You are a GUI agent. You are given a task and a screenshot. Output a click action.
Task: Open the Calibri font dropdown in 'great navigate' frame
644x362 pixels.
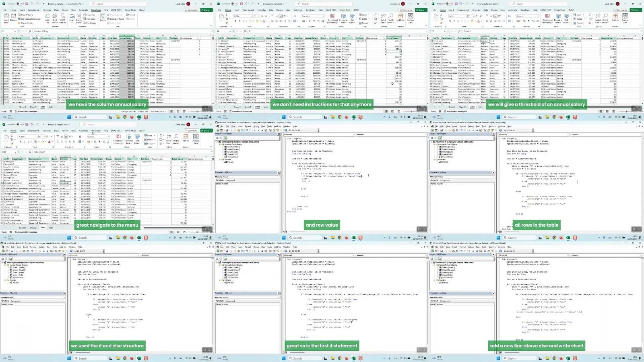tap(37, 137)
